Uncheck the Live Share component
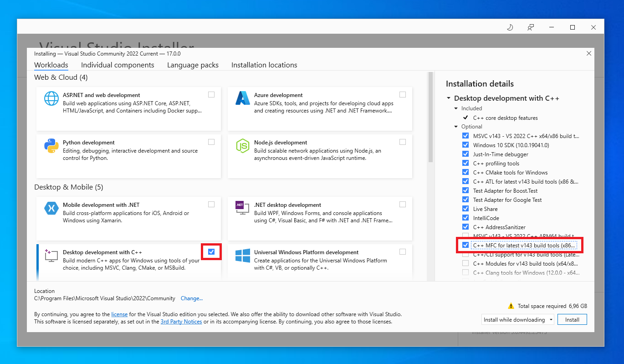The height and width of the screenshot is (364, 624). [465, 209]
